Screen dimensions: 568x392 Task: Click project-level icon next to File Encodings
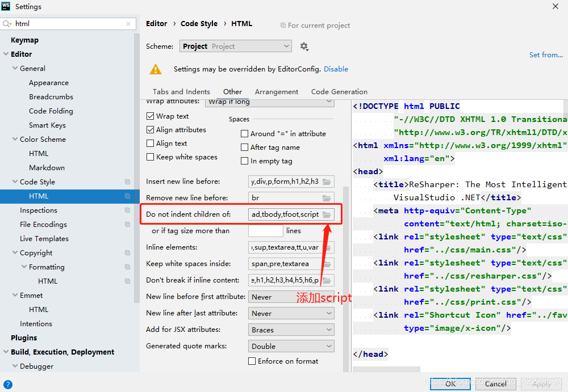(x=127, y=225)
